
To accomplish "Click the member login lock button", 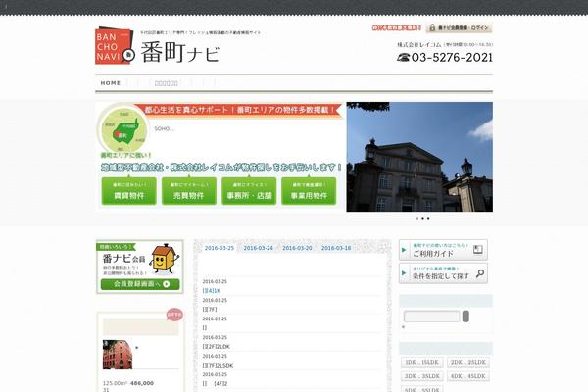I will pos(459,27).
